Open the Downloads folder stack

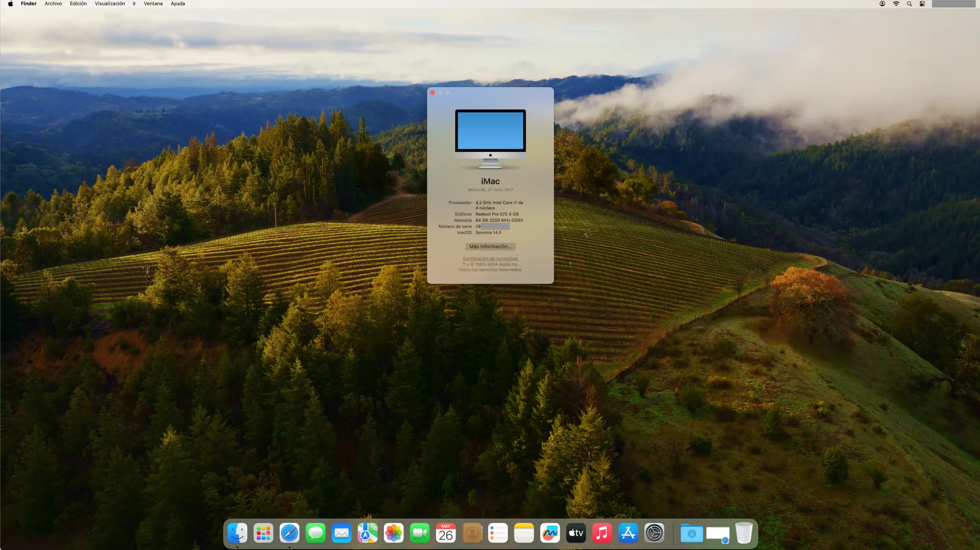tap(692, 533)
